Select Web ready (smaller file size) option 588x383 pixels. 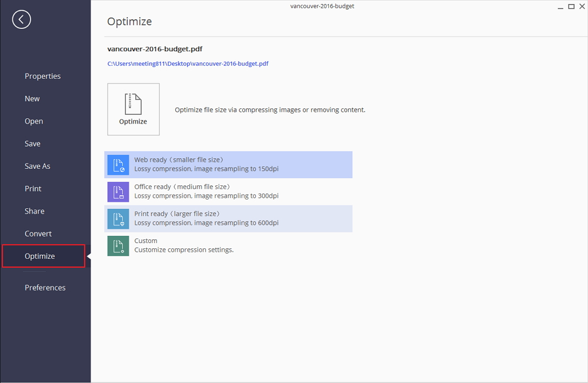click(228, 165)
